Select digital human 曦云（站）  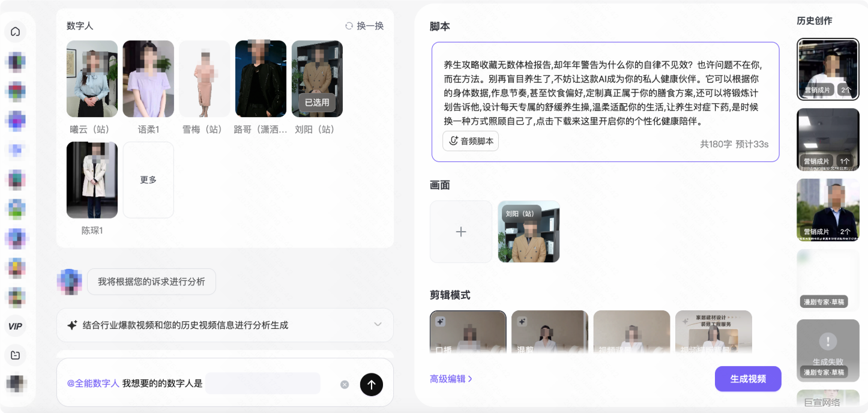pyautogui.click(x=92, y=79)
